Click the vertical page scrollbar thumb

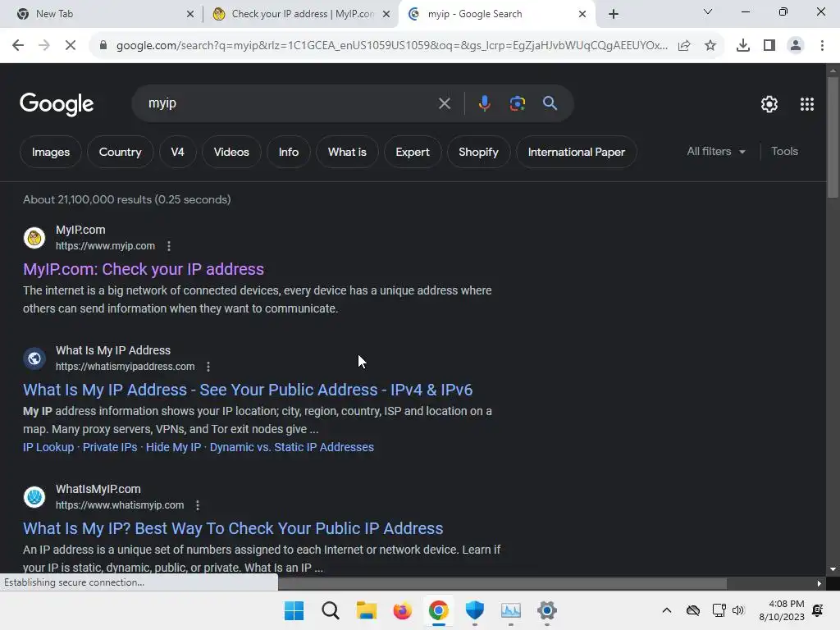[833, 138]
